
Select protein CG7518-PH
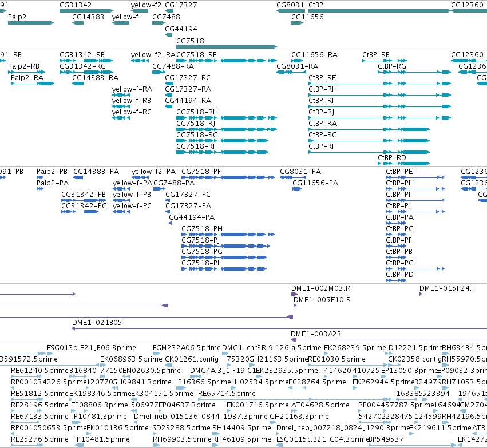[x=202, y=229]
